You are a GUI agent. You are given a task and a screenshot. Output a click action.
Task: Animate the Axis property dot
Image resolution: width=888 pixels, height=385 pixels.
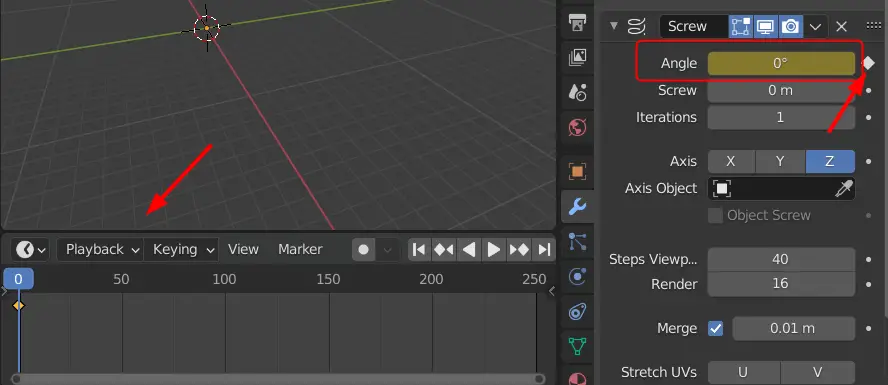coord(869,162)
